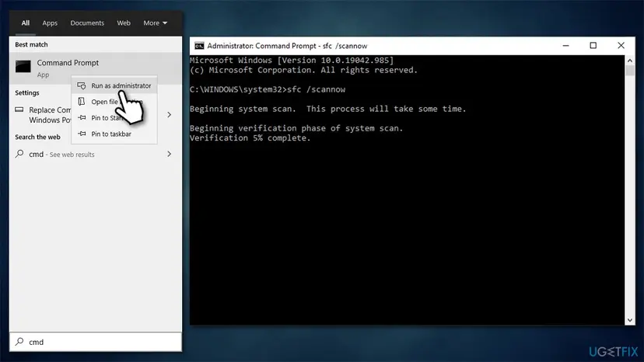Switch to the Web search tab
644x362 pixels.
[x=124, y=23]
